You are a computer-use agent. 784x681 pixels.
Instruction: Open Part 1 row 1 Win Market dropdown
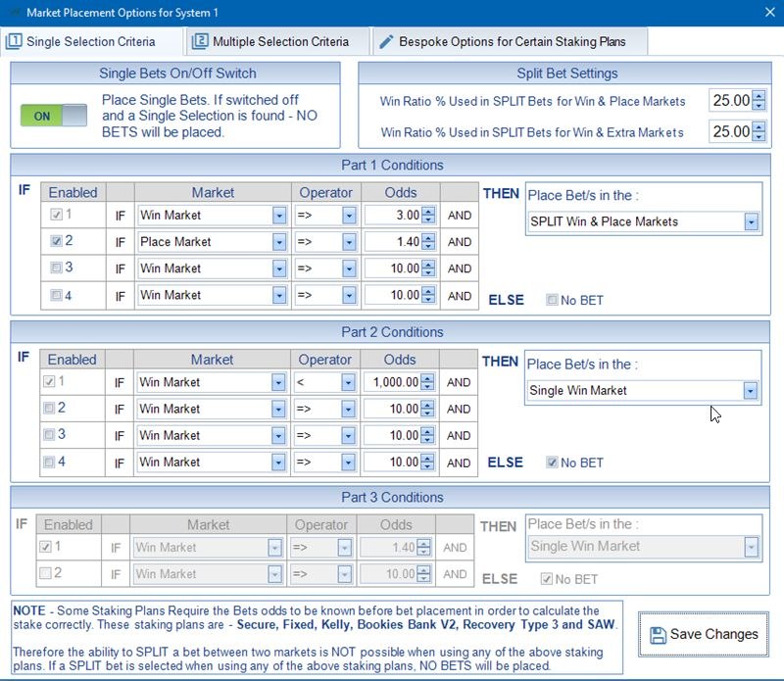[x=279, y=216]
